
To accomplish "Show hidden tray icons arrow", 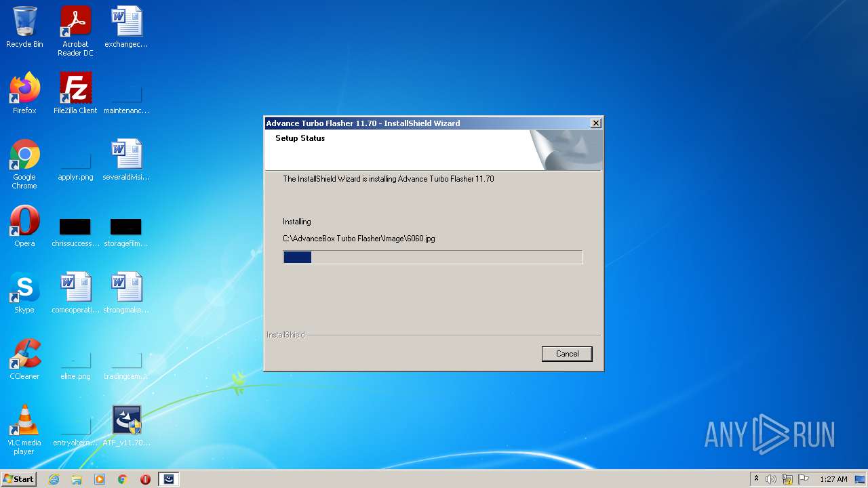I will click(x=756, y=479).
